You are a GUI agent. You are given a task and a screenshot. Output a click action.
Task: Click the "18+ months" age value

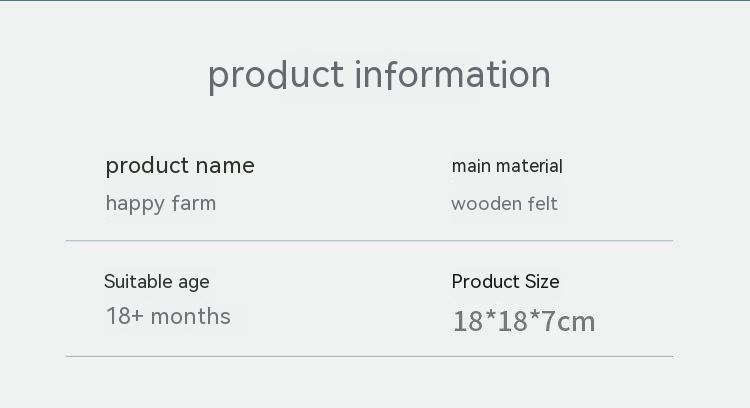168,317
